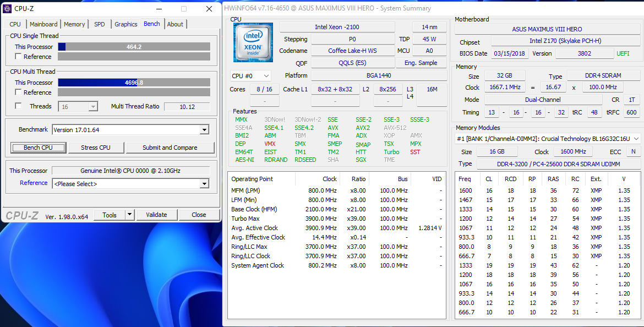The image size is (644, 327).
Task: Click the Stress CPU button
Action: coord(96,148)
